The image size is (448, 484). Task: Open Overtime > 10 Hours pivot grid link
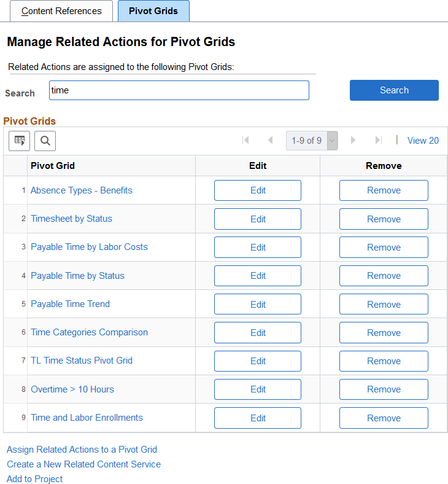pos(72,389)
